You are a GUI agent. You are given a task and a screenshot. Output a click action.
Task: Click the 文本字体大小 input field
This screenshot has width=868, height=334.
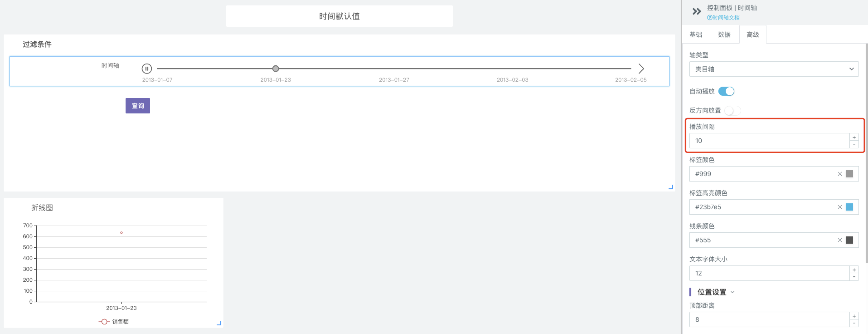click(x=769, y=273)
